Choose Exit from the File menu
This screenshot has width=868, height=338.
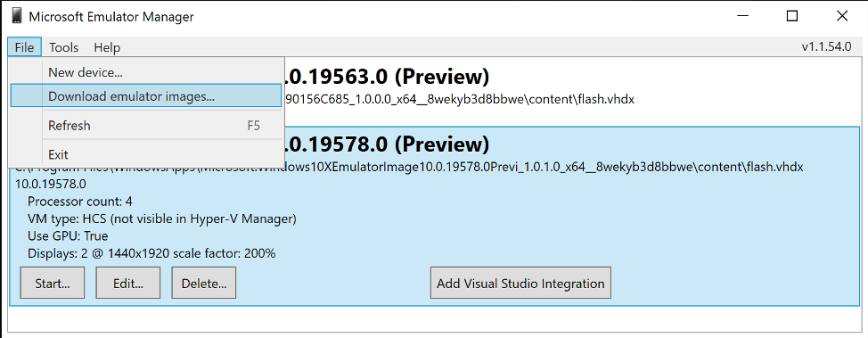coord(146,154)
